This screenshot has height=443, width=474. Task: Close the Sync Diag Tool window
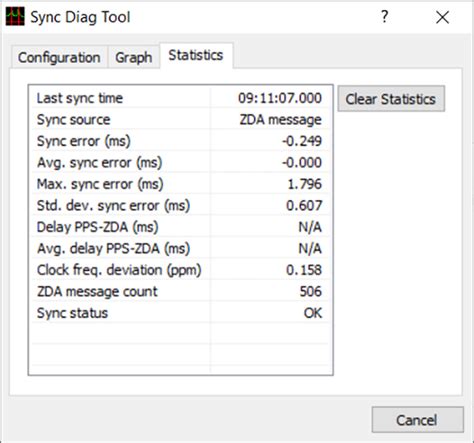(x=442, y=17)
